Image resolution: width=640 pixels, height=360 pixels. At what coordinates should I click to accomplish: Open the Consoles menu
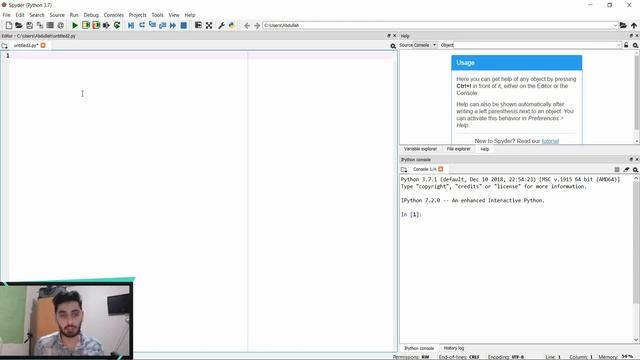tap(113, 15)
